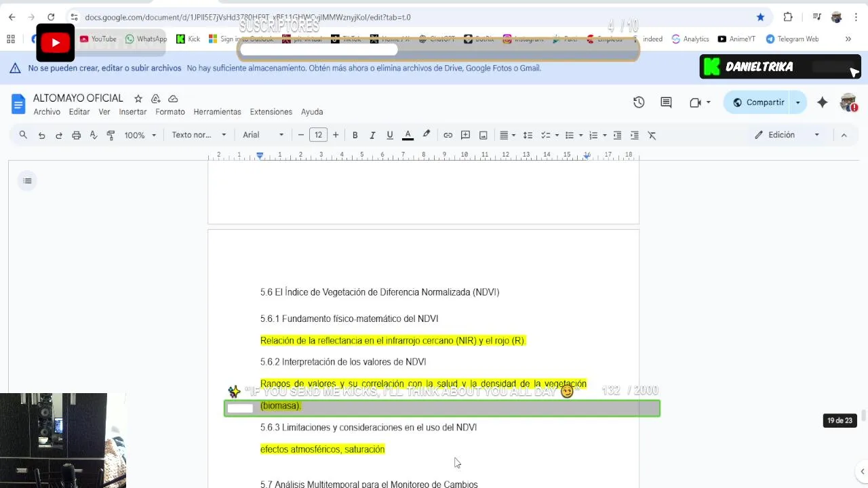Switch editing mode via Edición dropdown

[x=787, y=135]
